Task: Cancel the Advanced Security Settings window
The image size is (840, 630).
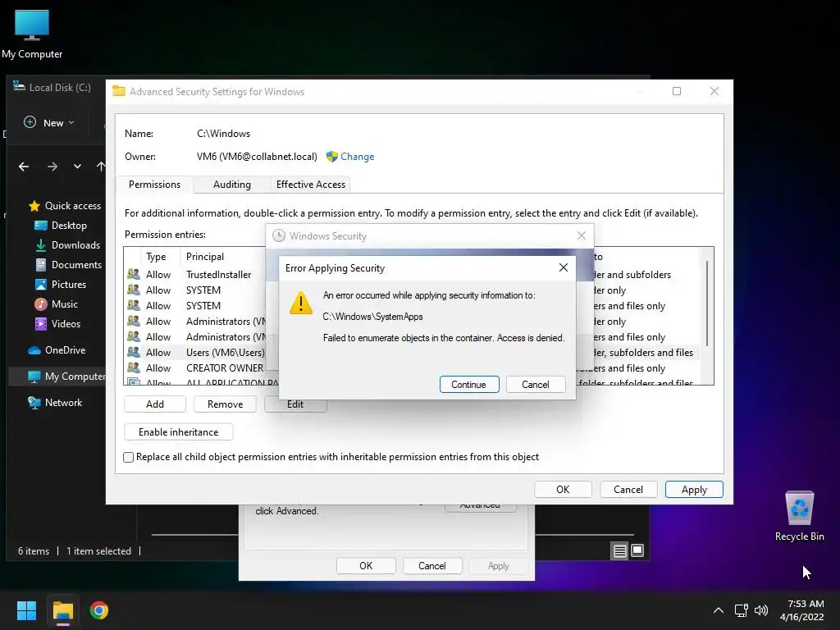Action: 628,490
